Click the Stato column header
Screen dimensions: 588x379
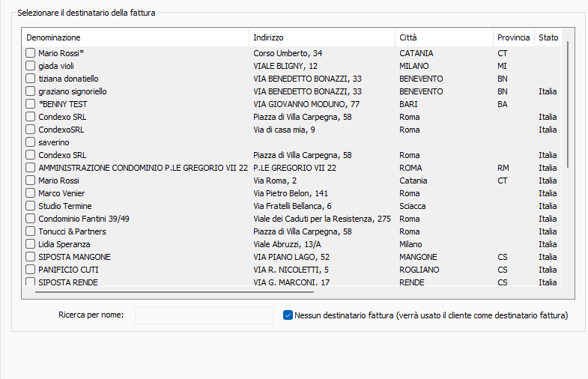tap(548, 37)
